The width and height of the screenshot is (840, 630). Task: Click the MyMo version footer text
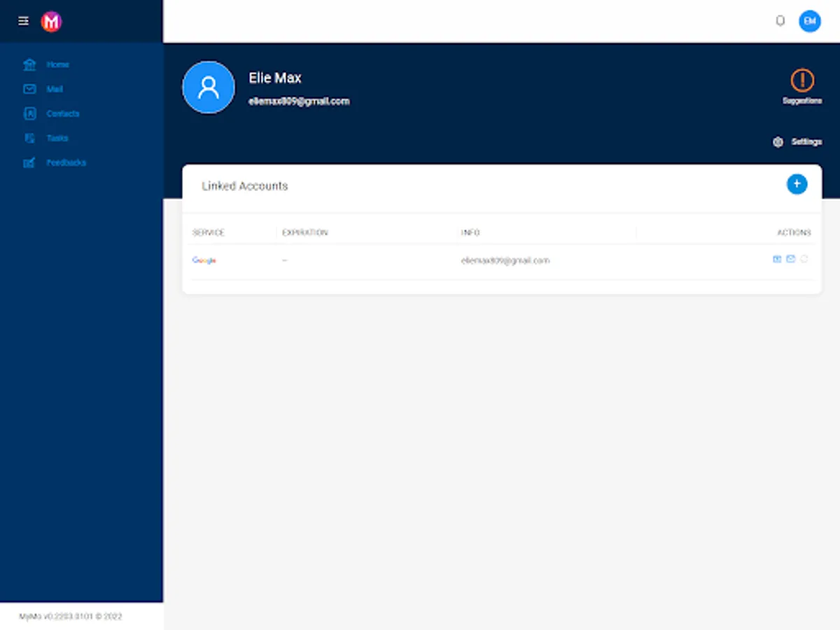click(71, 617)
